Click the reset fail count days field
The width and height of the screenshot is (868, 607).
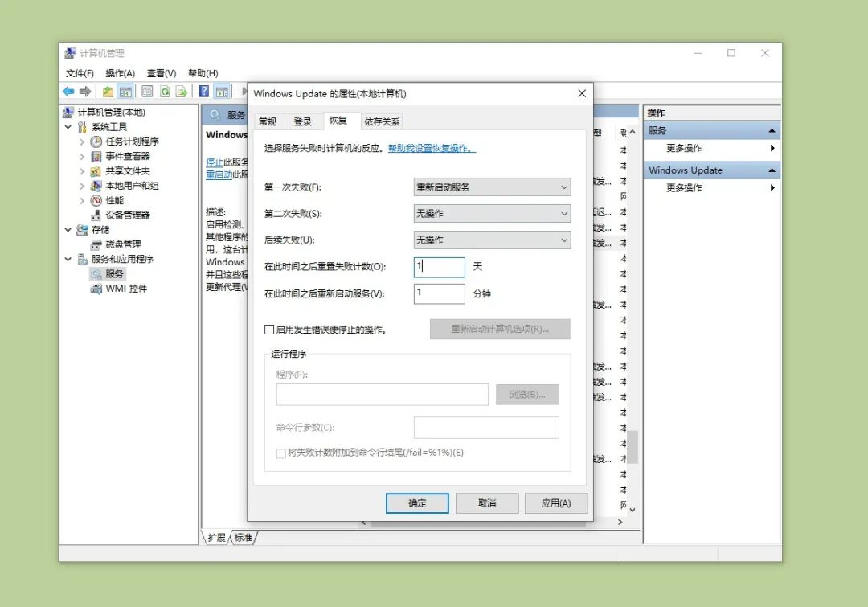(440, 267)
